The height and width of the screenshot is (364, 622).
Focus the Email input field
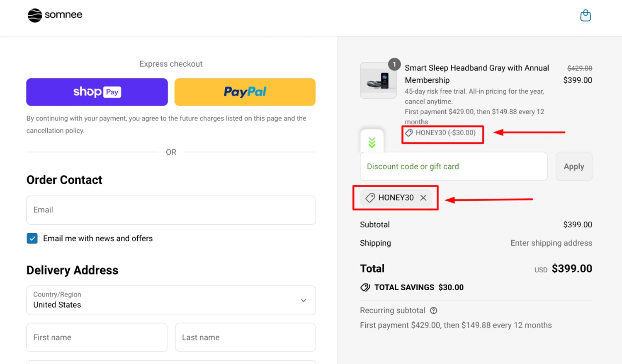(171, 210)
